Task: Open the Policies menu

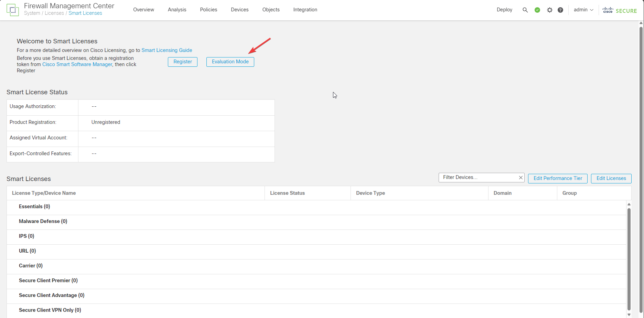Action: click(x=208, y=10)
